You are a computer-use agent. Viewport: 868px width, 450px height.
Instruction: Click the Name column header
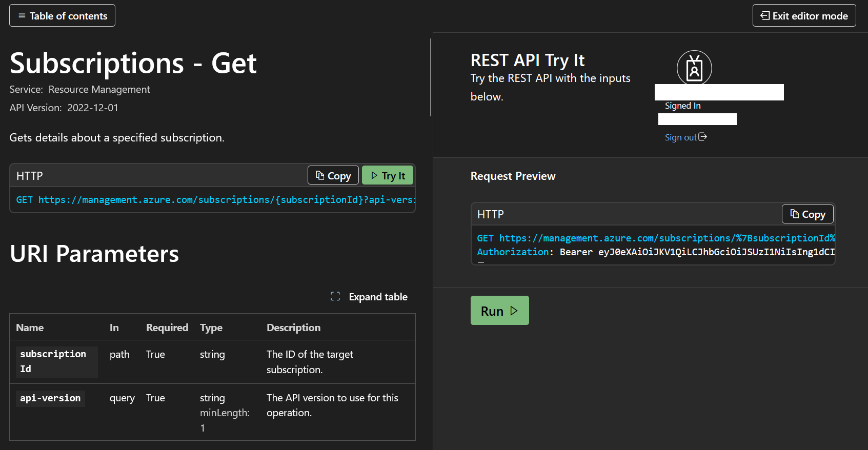(30, 328)
